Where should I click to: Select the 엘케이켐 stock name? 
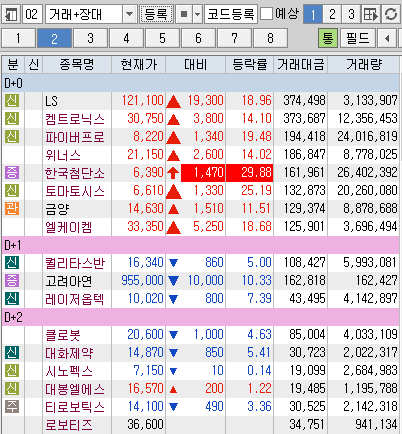point(69,227)
